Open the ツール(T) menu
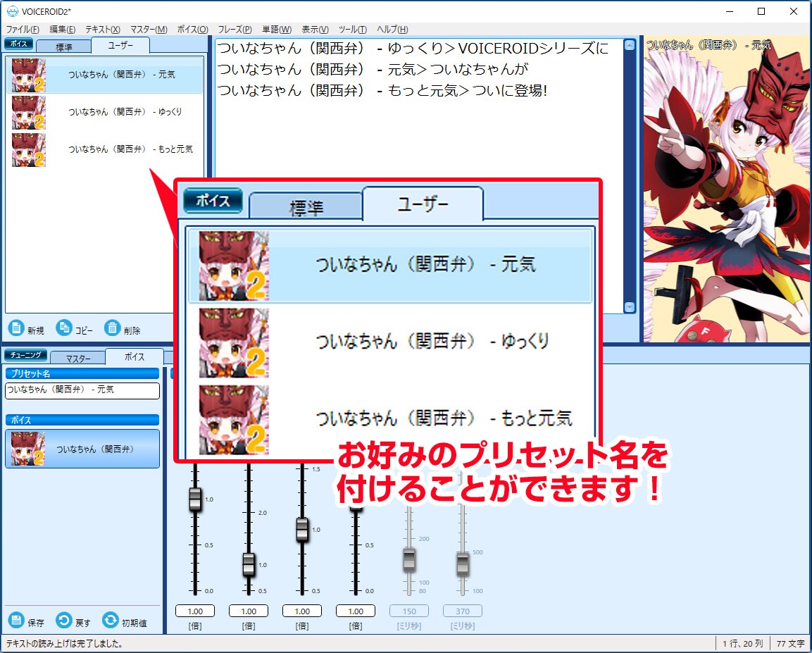The image size is (812, 653). coord(353,30)
